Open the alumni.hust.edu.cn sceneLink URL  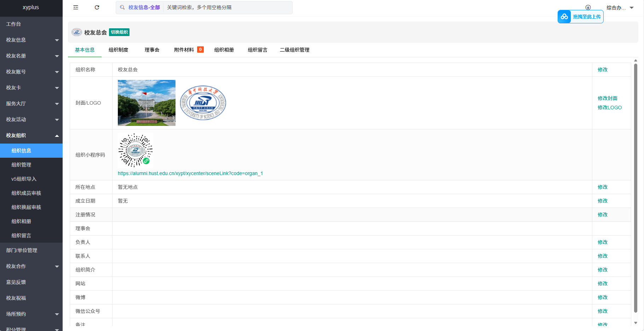[x=190, y=173]
